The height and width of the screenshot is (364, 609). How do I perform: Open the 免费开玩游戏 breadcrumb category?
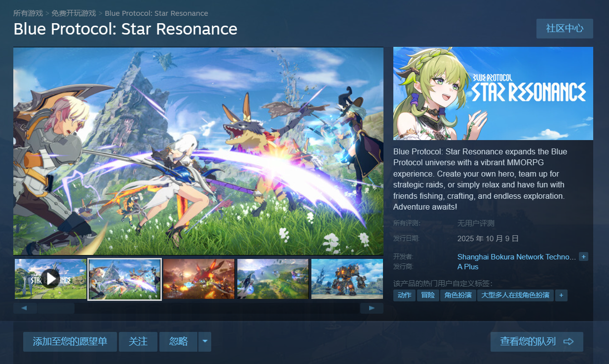pyautogui.click(x=74, y=13)
